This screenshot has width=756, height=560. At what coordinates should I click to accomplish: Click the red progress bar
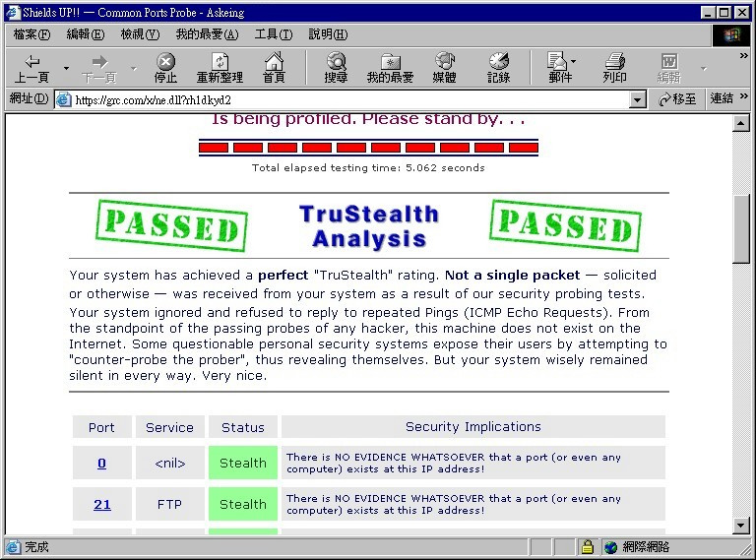point(368,147)
